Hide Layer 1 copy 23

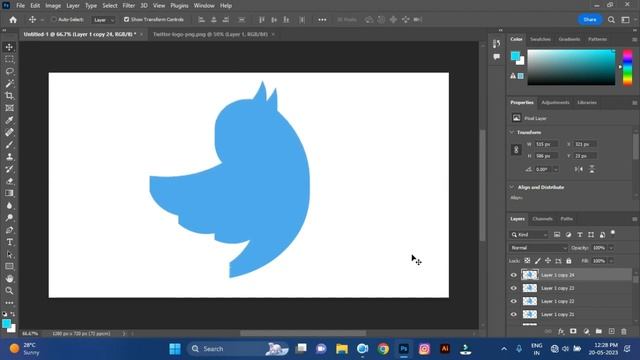[x=513, y=288]
